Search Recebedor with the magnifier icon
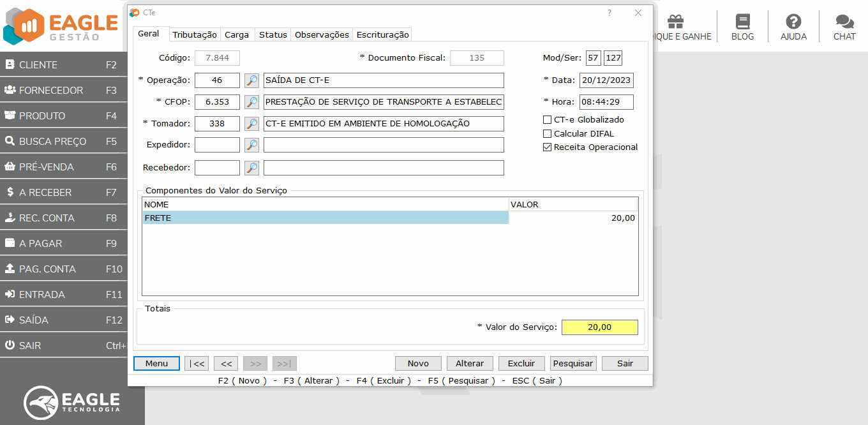 (252, 168)
